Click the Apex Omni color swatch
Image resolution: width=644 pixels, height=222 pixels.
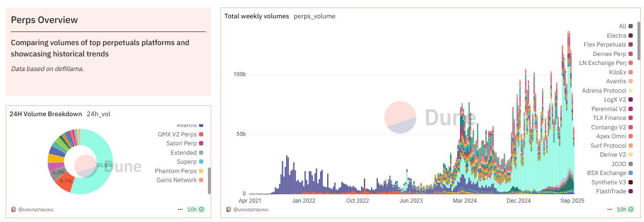tap(631, 136)
